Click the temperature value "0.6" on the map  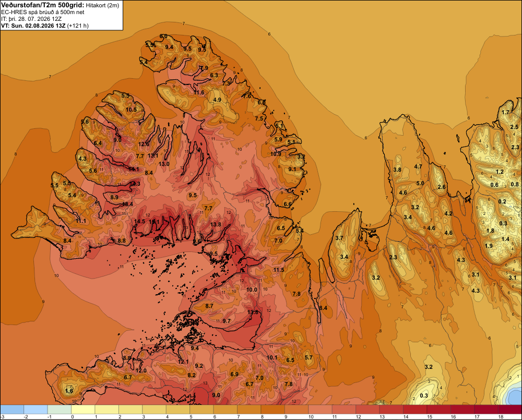tap(494, 185)
